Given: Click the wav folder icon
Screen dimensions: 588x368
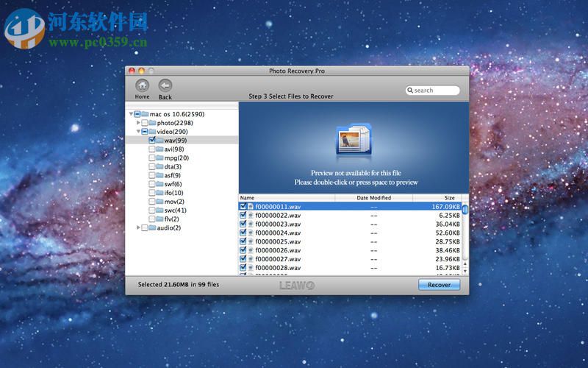Looking at the screenshot, I should point(159,140).
